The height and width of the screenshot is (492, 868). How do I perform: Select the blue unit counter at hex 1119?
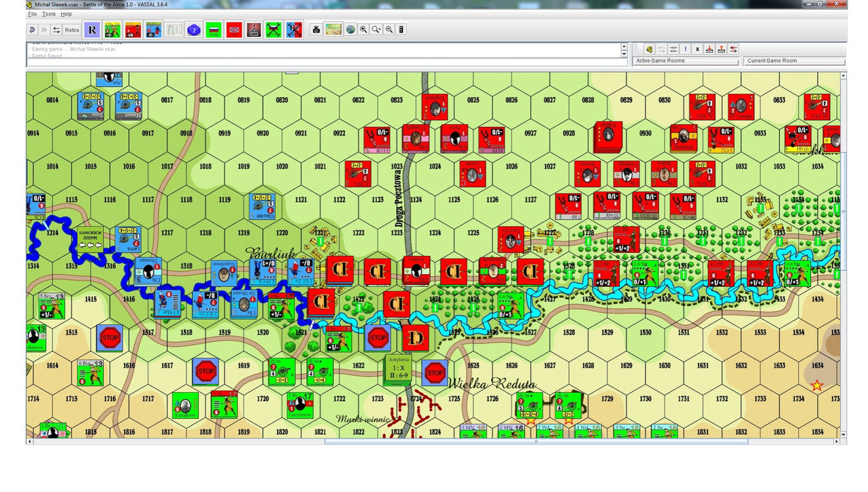point(262,205)
